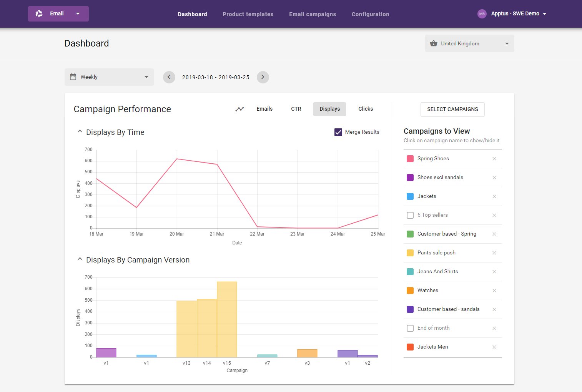Remove the Jeans And Shirts campaign
Screen dimensions: 582x392
point(494,272)
